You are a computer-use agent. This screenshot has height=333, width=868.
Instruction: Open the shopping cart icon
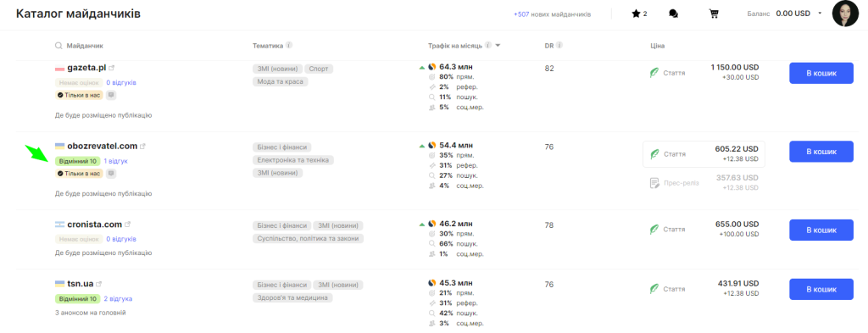pyautogui.click(x=714, y=14)
